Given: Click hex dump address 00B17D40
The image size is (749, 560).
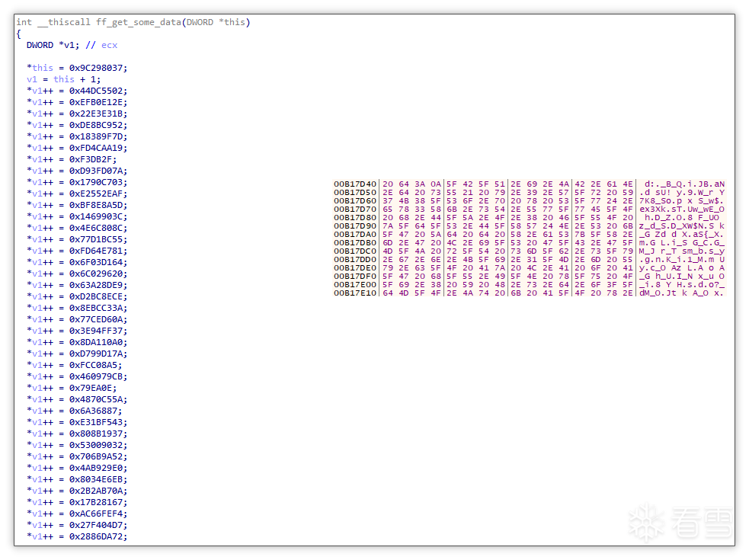Looking at the screenshot, I should pos(355,184).
